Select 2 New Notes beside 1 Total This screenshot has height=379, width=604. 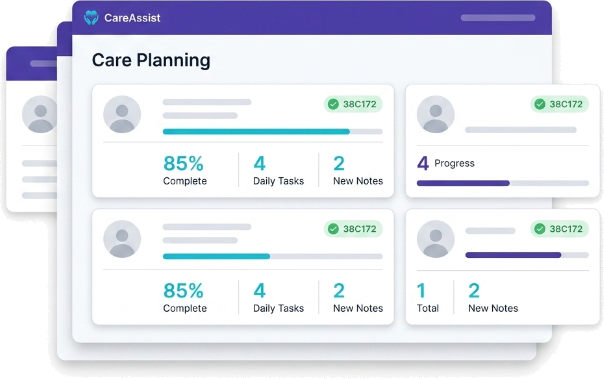point(493,298)
